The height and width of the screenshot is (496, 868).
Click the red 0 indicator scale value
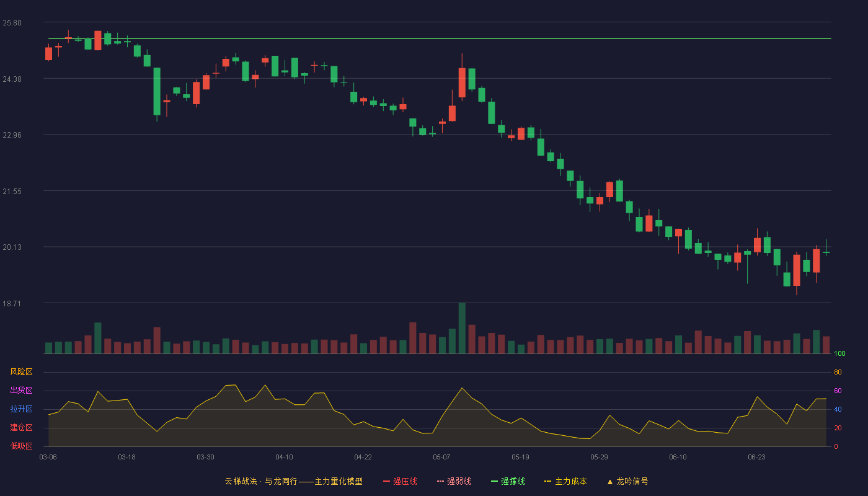point(836,446)
